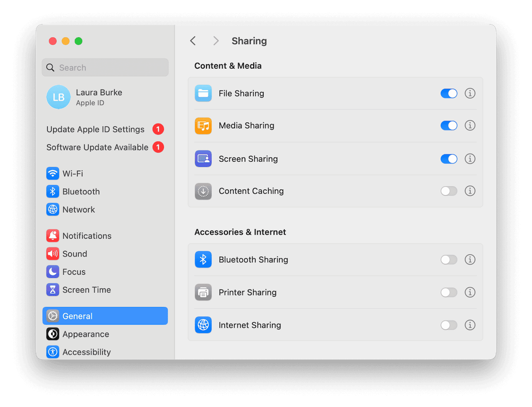Click the Search field
This screenshot has width=532, height=407.
point(105,67)
